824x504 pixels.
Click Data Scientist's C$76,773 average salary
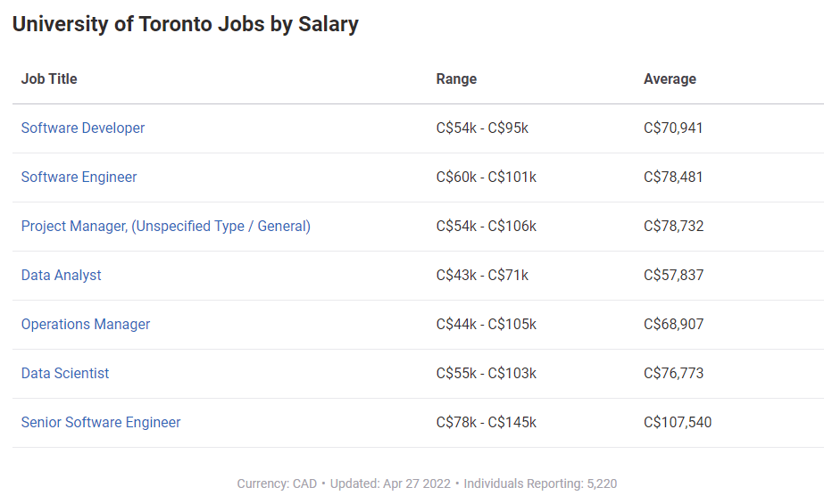click(x=673, y=373)
